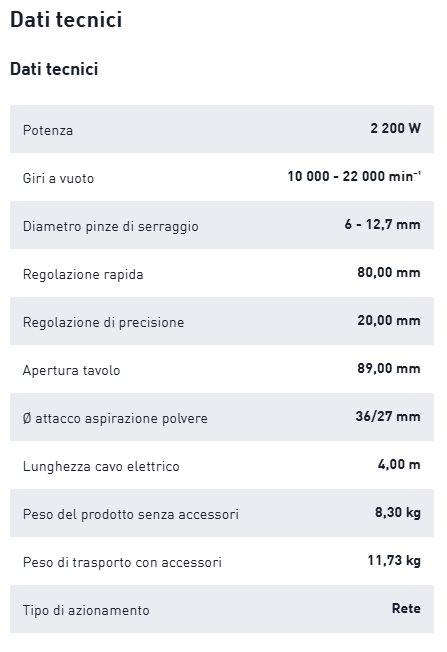
Task: Click the main 'Dati tecnici' page heading
Action: coord(66,20)
